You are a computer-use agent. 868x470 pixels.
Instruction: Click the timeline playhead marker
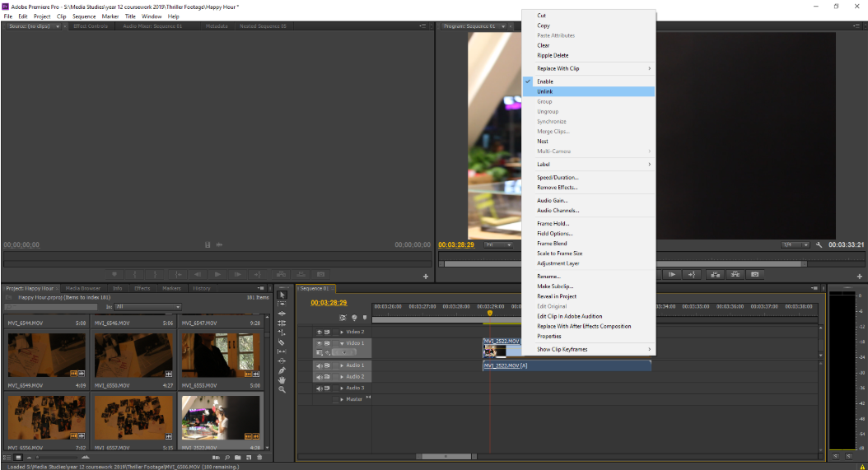(490, 314)
